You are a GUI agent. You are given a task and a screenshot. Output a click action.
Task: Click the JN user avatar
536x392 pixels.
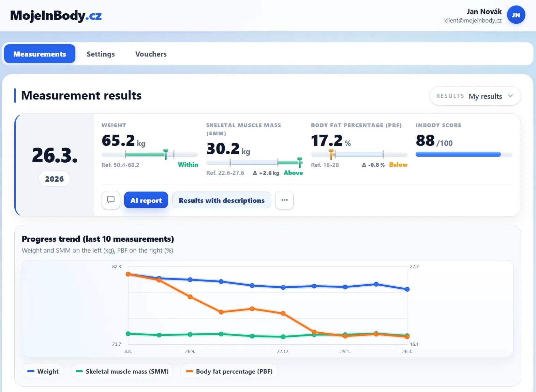(516, 15)
